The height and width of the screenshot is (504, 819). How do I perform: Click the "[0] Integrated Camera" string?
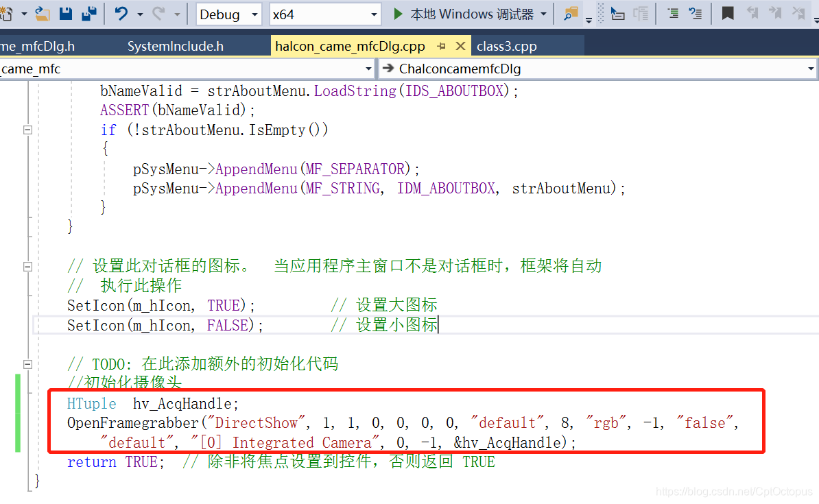click(286, 443)
